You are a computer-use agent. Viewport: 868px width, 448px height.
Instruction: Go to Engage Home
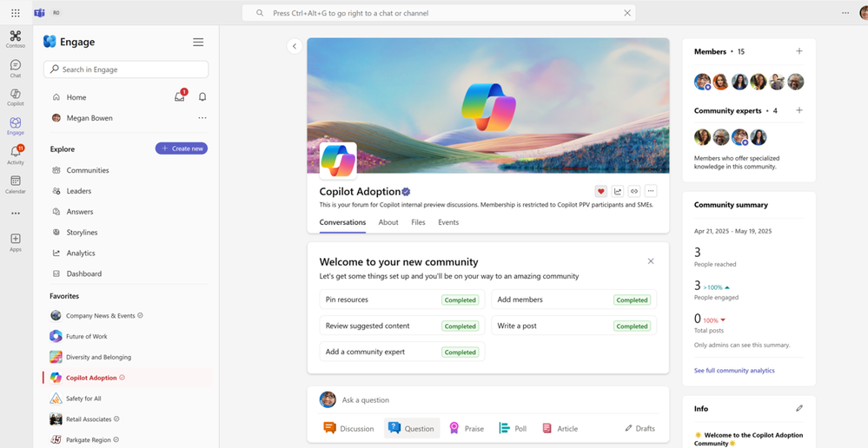(x=76, y=96)
